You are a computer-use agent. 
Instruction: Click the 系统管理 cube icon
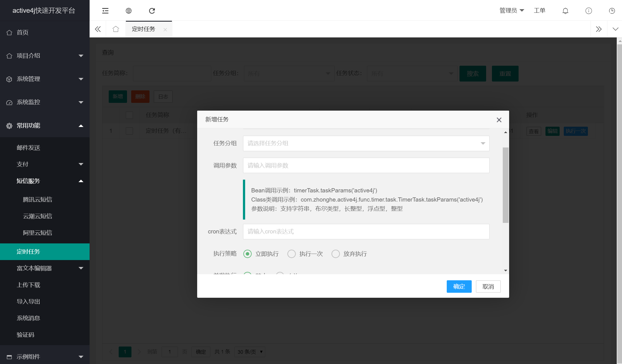pos(9,79)
